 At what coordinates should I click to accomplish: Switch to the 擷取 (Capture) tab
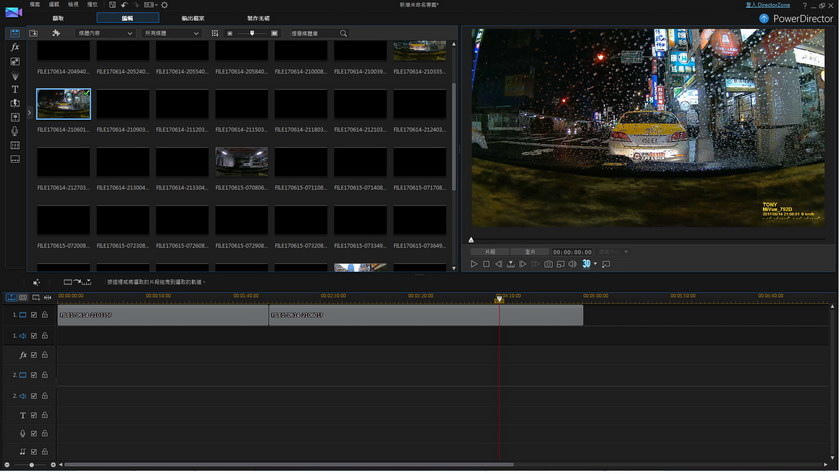click(58, 18)
